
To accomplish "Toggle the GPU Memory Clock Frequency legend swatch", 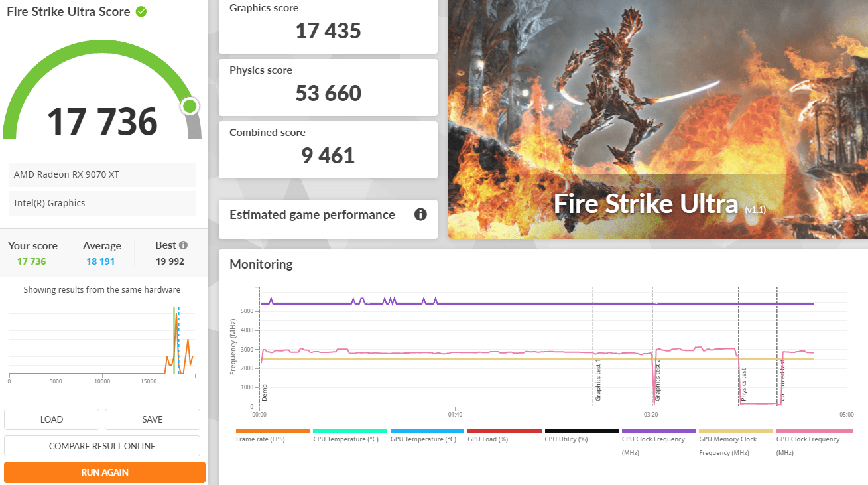I will click(736, 431).
